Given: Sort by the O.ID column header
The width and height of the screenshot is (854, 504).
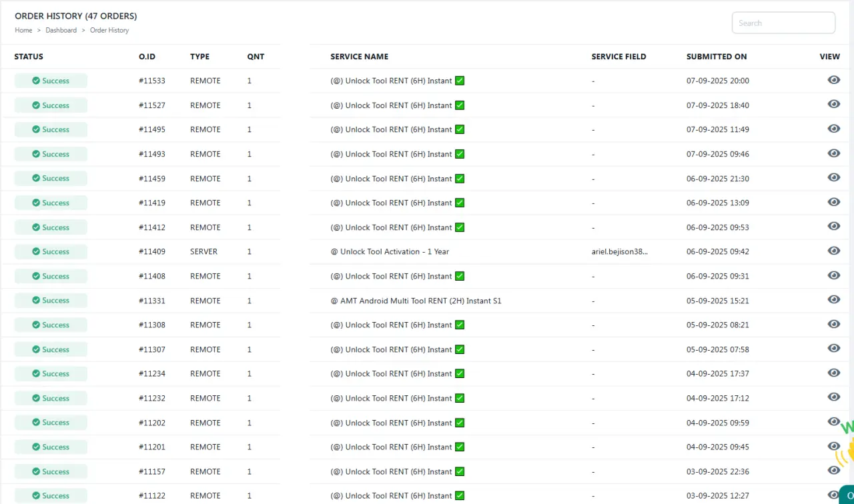Looking at the screenshot, I should pyautogui.click(x=147, y=57).
